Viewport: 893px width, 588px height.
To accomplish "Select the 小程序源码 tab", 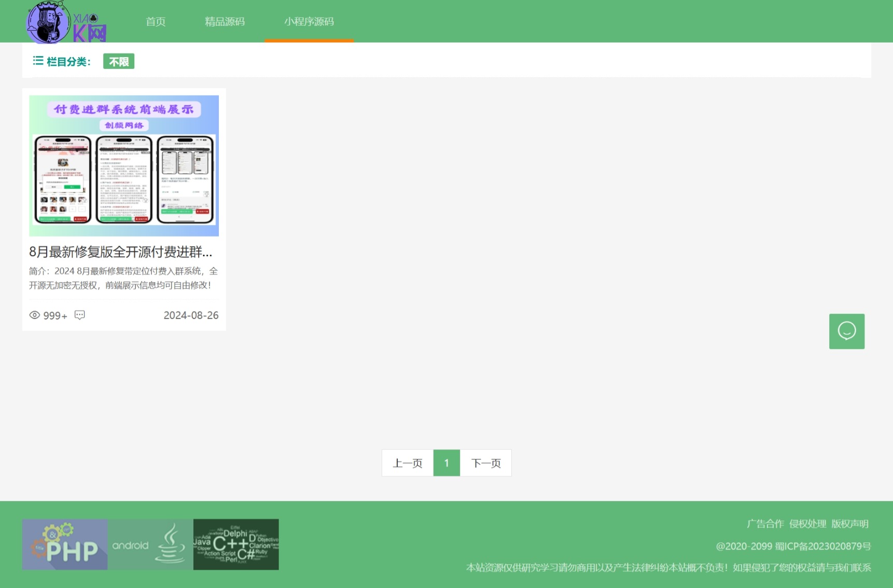I will point(309,22).
